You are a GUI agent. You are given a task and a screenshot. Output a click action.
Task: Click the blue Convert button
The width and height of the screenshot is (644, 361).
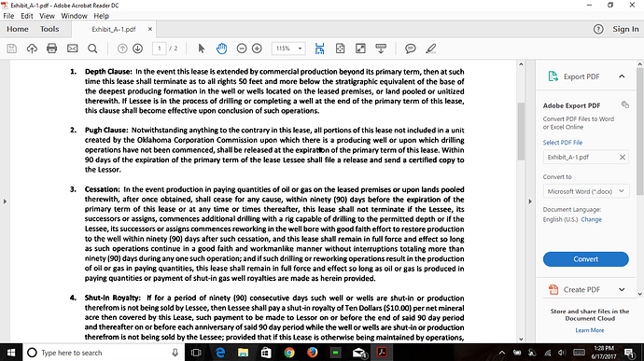pyautogui.click(x=586, y=259)
